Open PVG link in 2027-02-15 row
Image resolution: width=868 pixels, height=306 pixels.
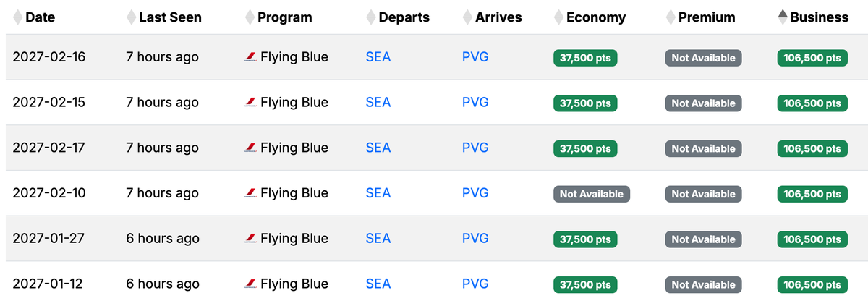(475, 103)
